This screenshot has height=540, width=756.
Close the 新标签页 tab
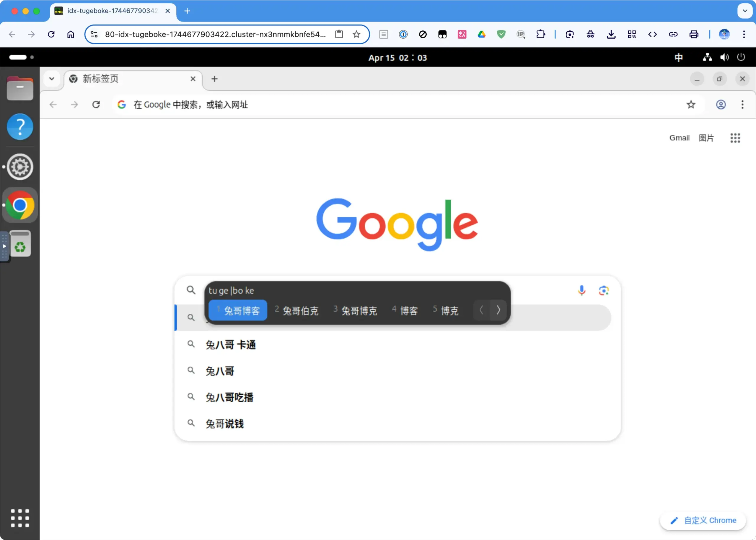193,79
